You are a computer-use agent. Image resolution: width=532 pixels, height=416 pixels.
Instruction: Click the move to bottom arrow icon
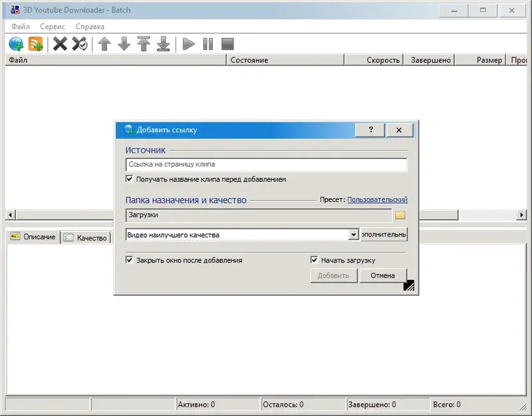point(164,43)
